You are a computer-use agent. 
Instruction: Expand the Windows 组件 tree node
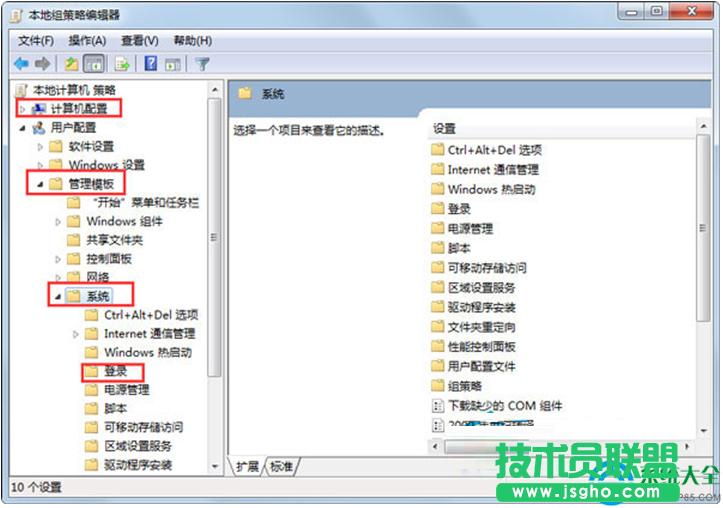tap(58, 222)
